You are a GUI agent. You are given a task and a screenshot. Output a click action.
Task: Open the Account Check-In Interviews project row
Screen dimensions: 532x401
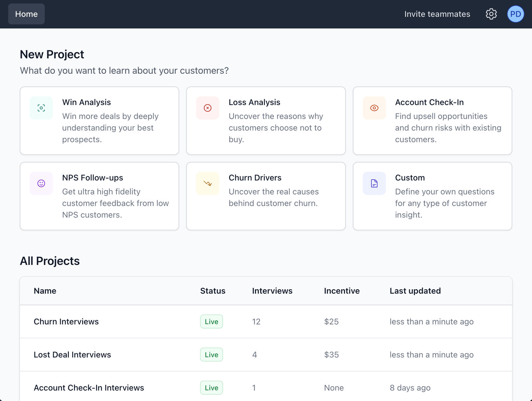coord(88,387)
